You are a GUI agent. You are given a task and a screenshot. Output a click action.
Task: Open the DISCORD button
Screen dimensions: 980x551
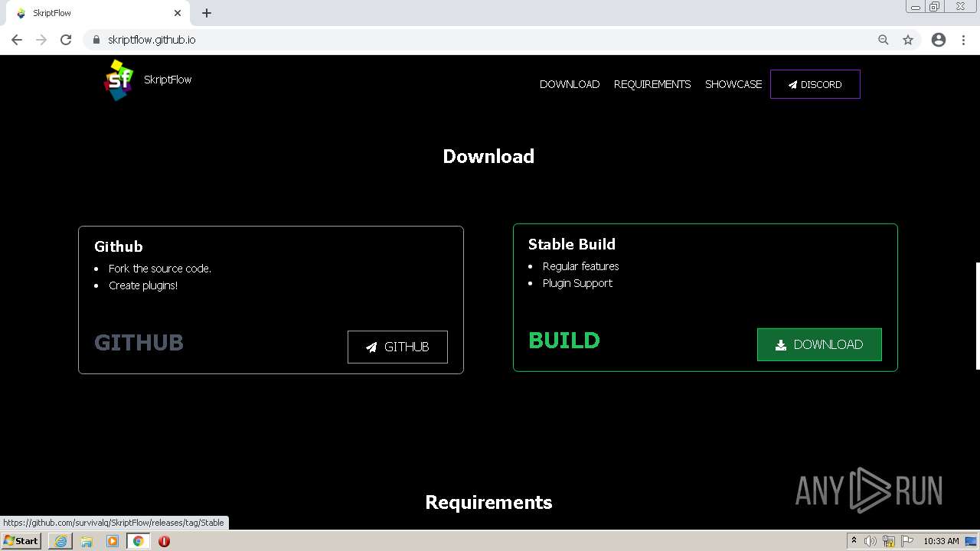point(815,84)
